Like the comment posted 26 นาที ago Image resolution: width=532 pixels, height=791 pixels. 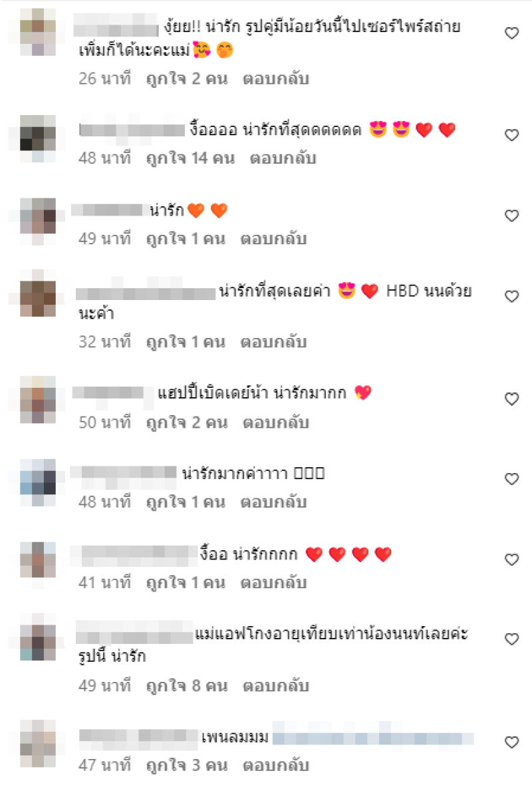(x=512, y=33)
